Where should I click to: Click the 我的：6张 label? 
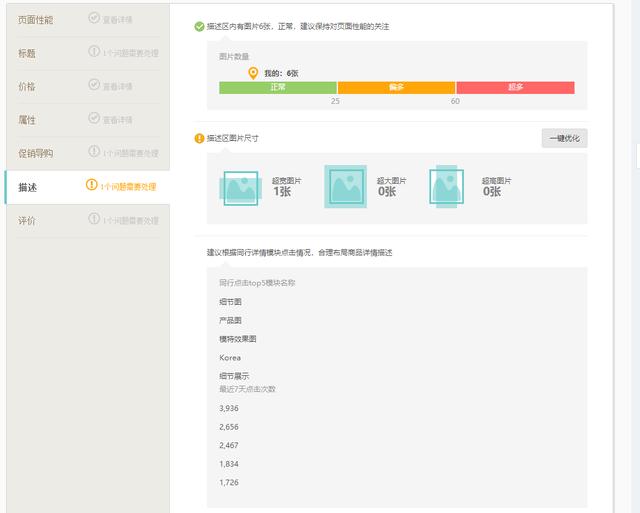tap(281, 73)
